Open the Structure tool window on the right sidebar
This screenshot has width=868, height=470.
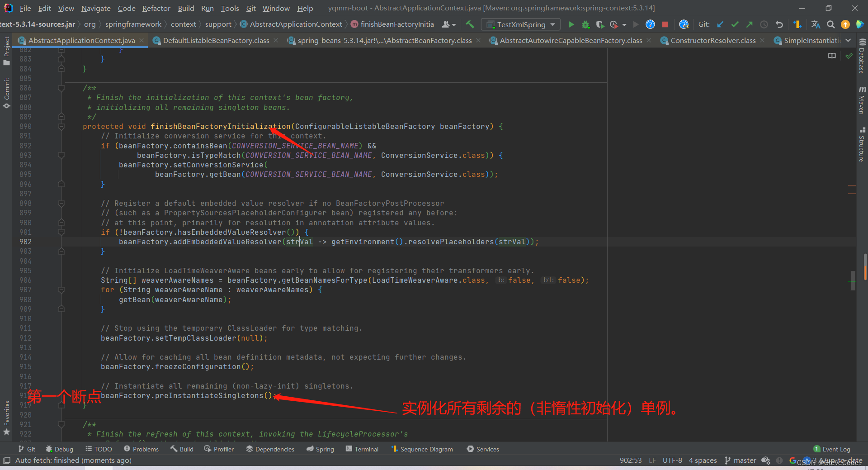coord(862,145)
